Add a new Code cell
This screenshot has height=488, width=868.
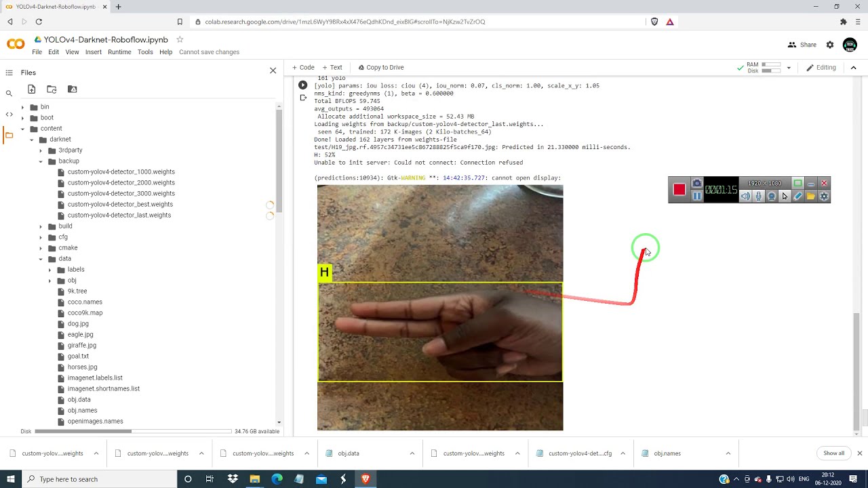[x=303, y=67]
